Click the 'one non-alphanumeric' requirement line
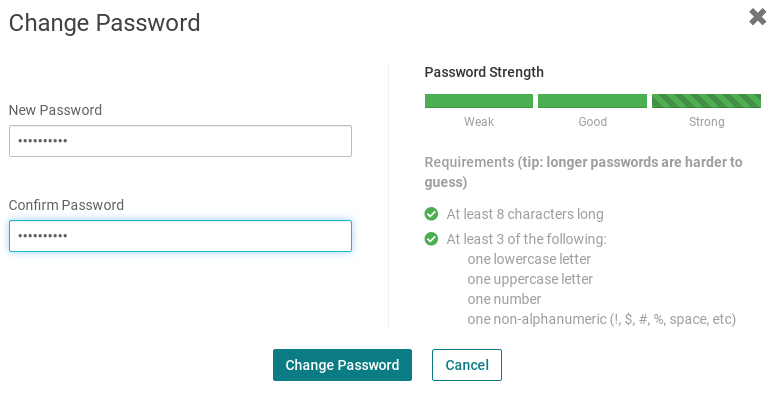Image resolution: width=774 pixels, height=395 pixels. [x=602, y=319]
